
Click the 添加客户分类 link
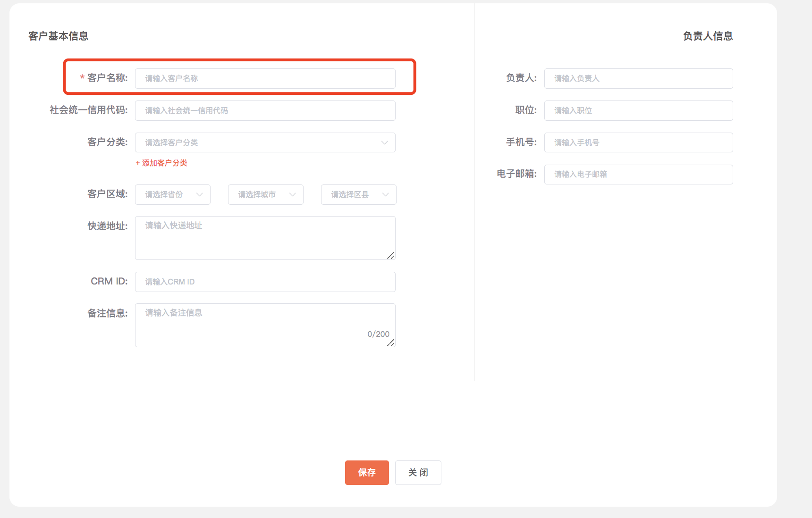coord(161,163)
